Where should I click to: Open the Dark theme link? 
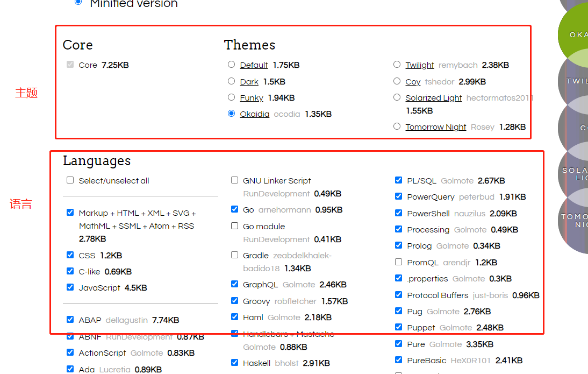coord(249,81)
